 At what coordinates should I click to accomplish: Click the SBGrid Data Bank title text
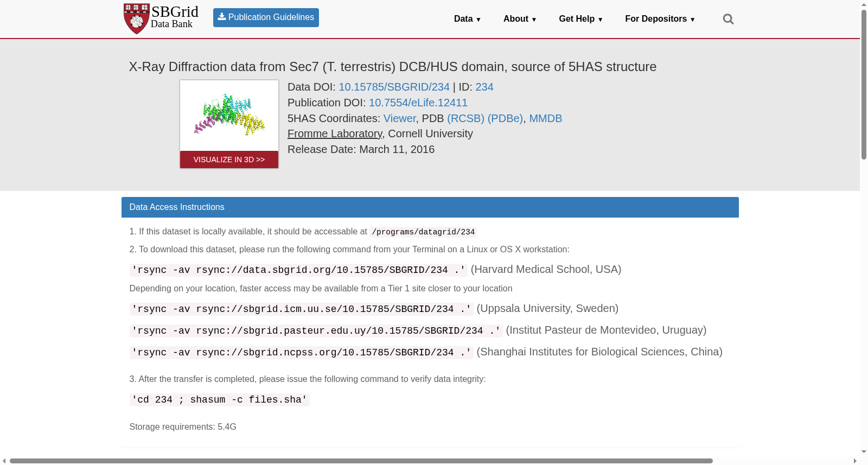click(x=175, y=17)
